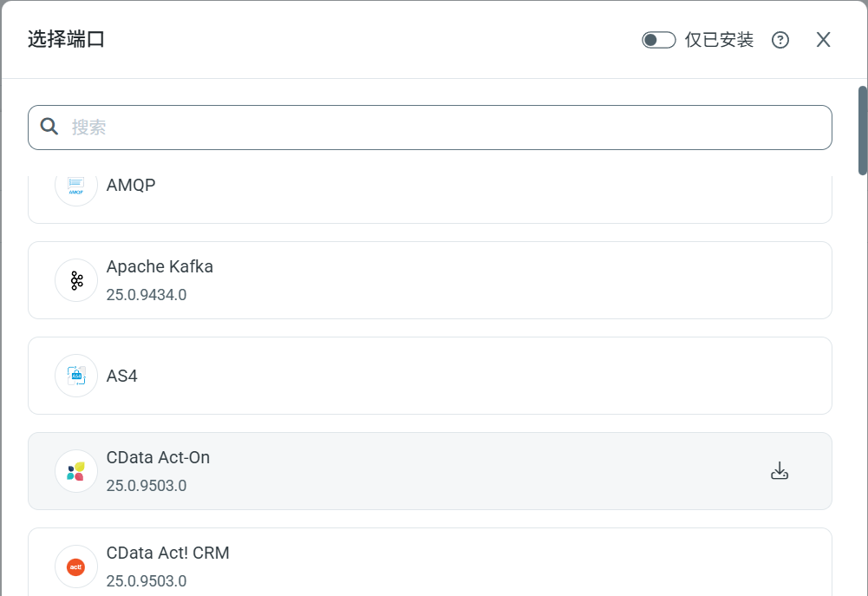The width and height of the screenshot is (868, 596).
Task: Click the CData Act! CRM logo
Action: point(76,567)
